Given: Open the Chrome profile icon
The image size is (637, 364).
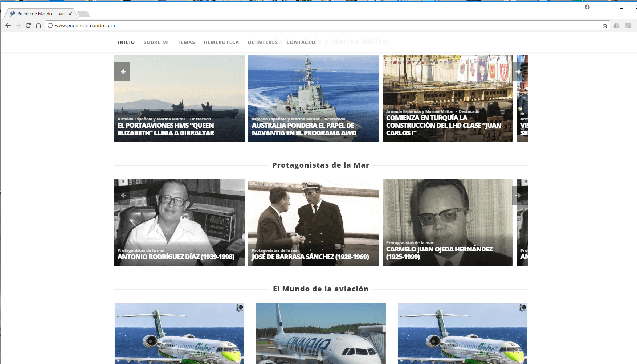Looking at the screenshot, I should [x=587, y=7].
